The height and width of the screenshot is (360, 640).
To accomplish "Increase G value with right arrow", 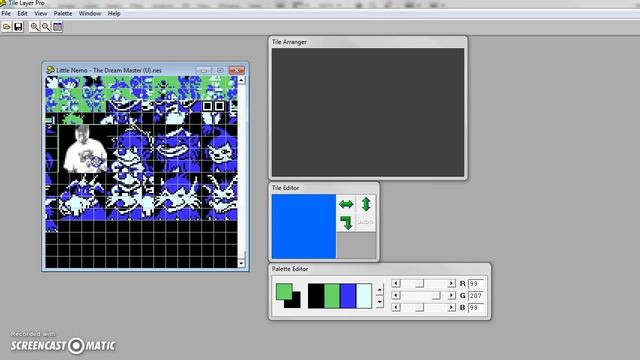I will tap(451, 295).
